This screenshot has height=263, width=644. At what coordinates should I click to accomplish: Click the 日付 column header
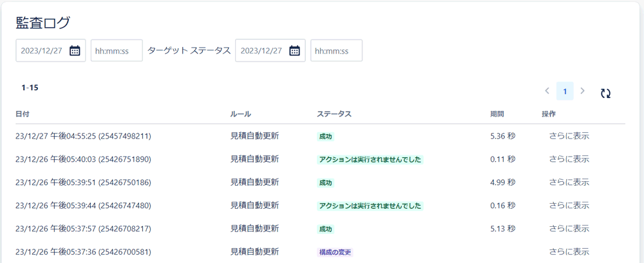click(23, 114)
